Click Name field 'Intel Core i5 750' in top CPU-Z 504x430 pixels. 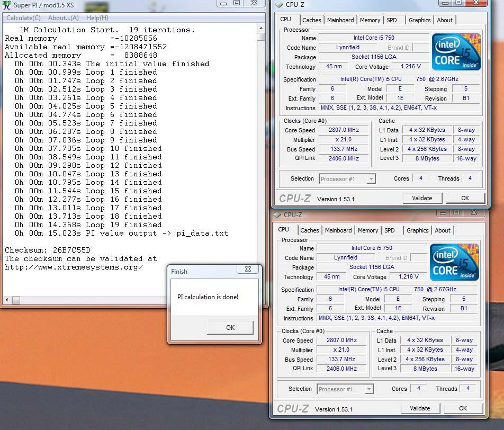tap(374, 38)
